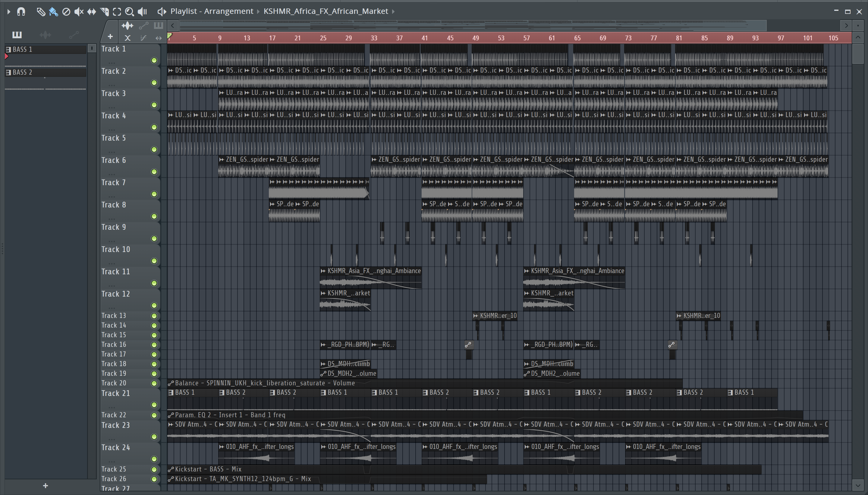Toggle the snap magnet icon
868x495 pixels.
21,12
